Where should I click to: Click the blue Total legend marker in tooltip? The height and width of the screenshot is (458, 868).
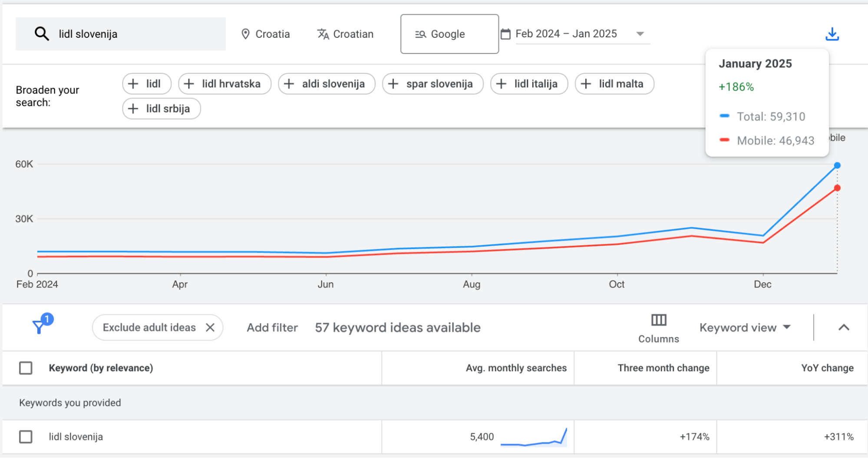coord(724,116)
